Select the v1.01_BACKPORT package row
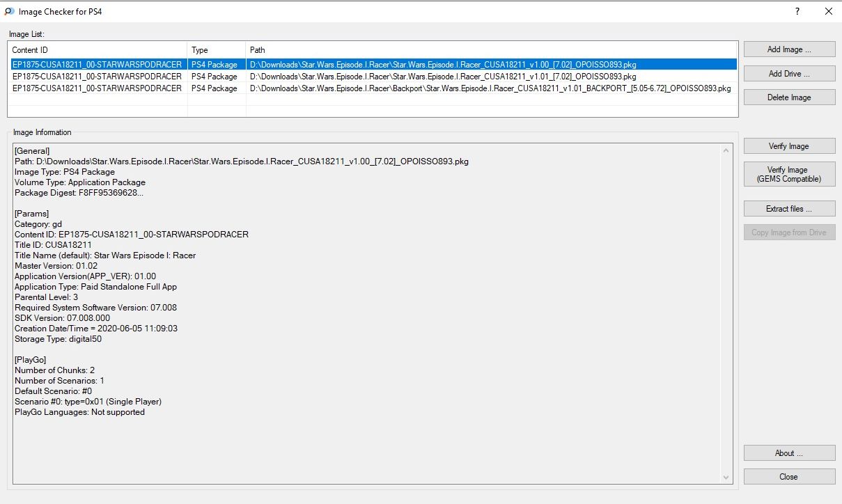The image size is (842, 504). pos(373,88)
